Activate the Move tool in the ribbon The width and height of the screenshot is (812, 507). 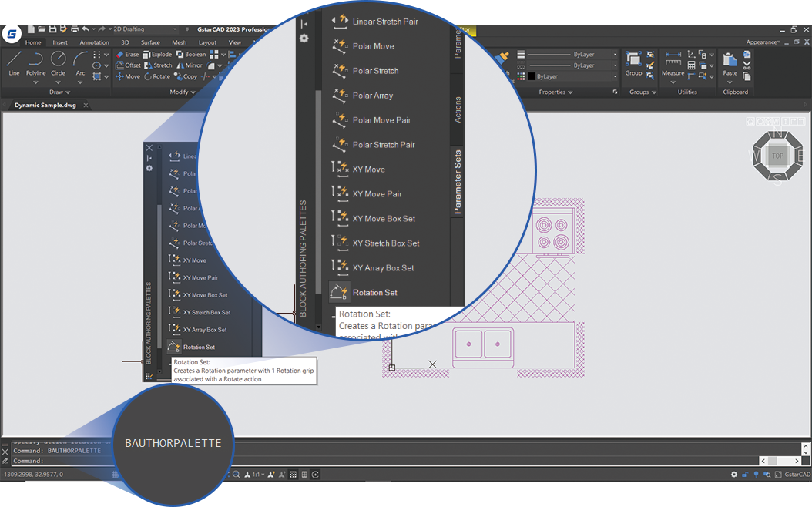point(128,76)
